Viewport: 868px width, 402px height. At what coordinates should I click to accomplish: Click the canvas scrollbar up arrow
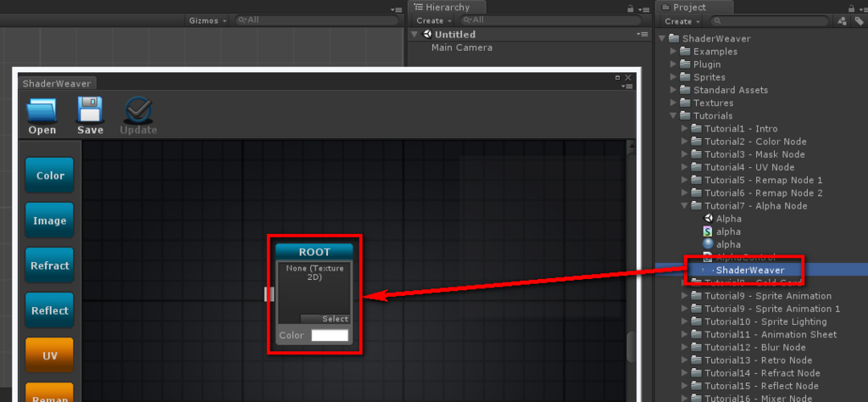(x=630, y=146)
